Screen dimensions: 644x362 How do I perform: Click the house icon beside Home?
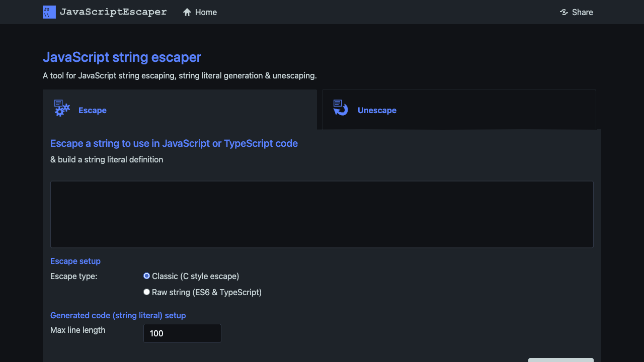[186, 12]
